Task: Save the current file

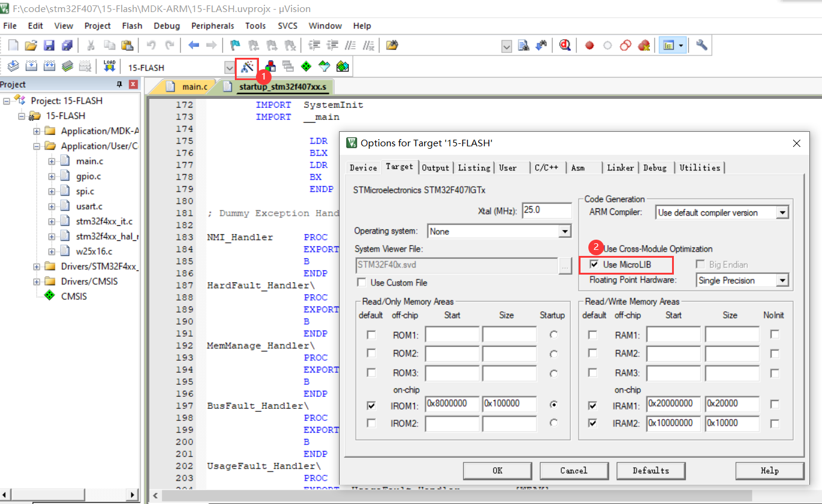Action: (x=49, y=45)
